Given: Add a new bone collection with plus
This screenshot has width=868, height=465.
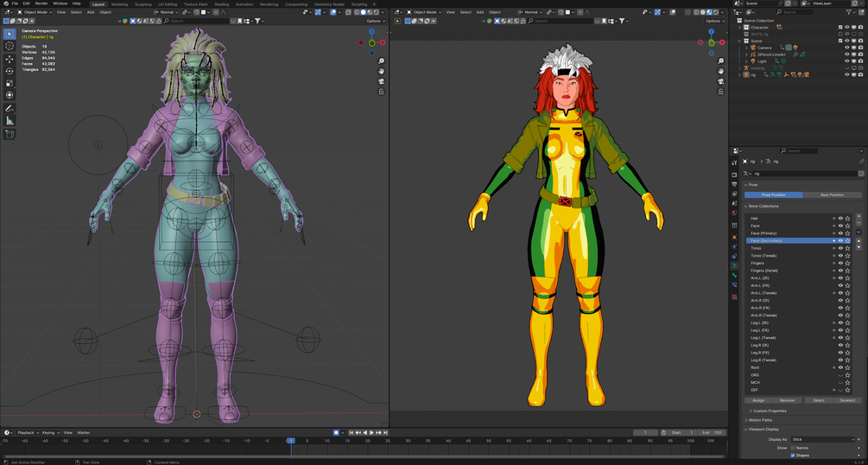Looking at the screenshot, I should (859, 216).
